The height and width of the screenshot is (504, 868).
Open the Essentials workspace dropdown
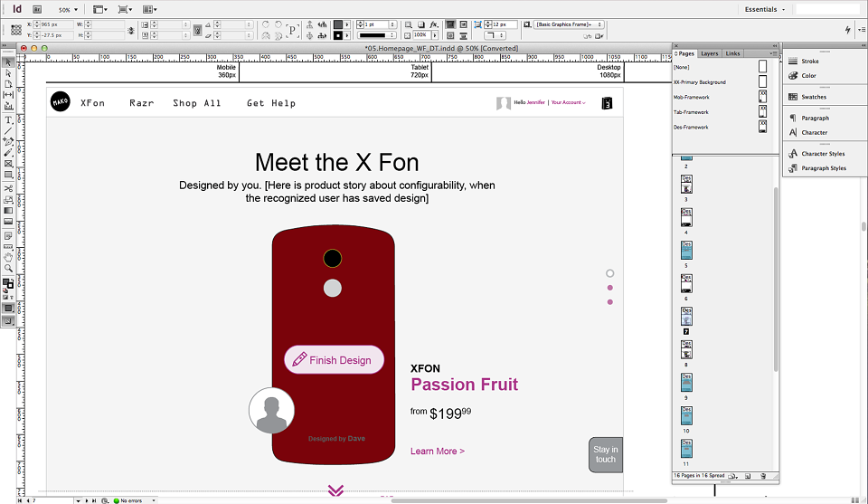click(765, 9)
